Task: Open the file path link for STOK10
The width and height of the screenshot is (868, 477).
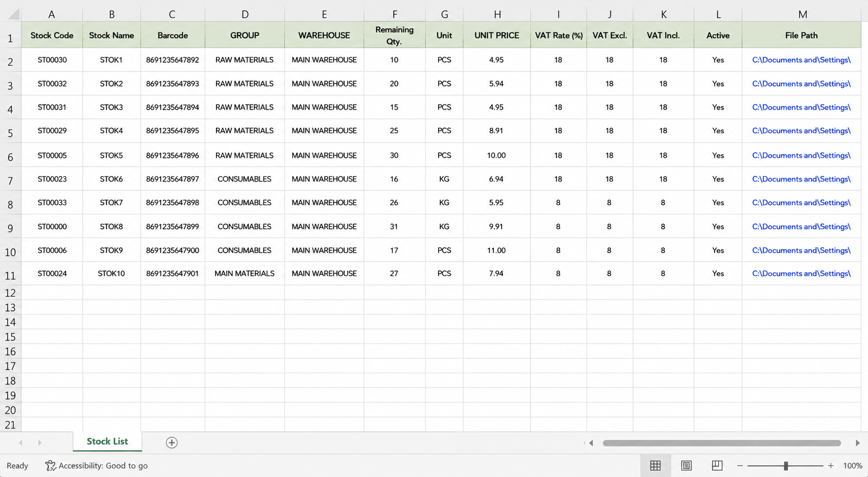Action: (801, 273)
